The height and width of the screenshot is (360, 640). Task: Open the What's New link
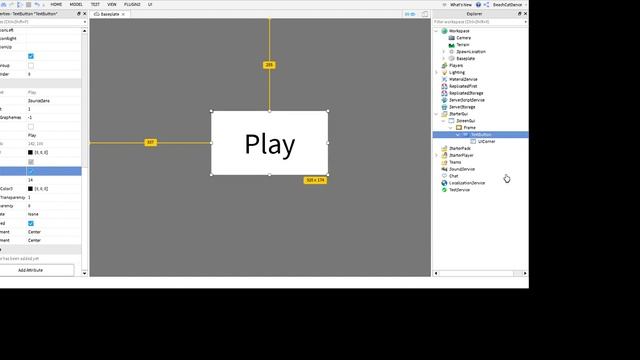click(x=461, y=4)
